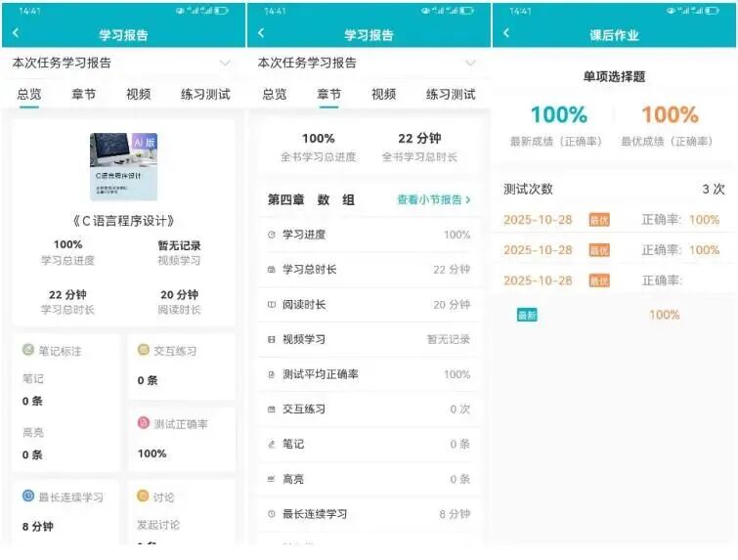
Task: Click 暂无记录 above 视频学习 on left
Action: pyautogui.click(x=179, y=245)
